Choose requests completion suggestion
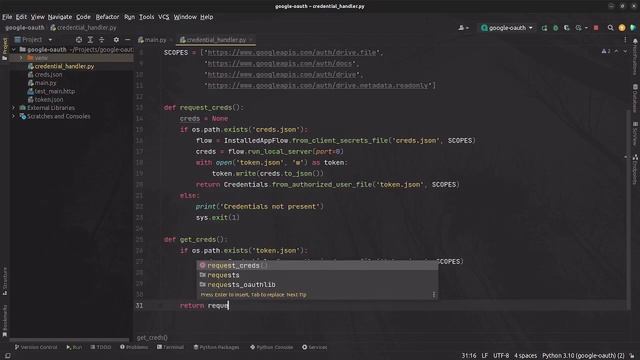The height and width of the screenshot is (360, 640). [318, 275]
